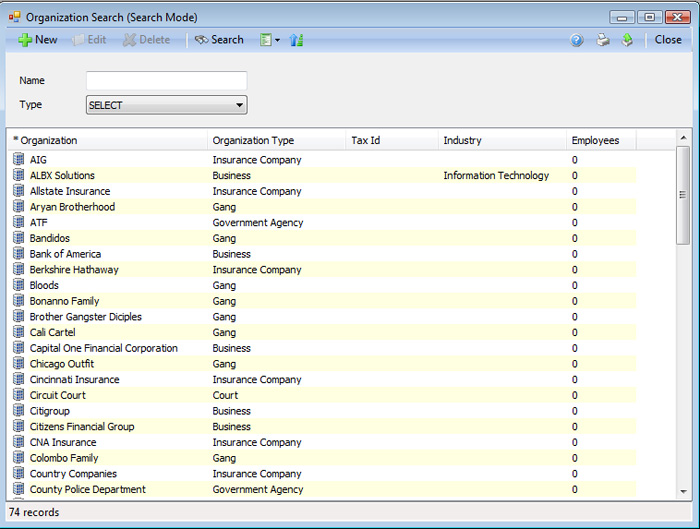Click the Employees column header
The height and width of the screenshot is (529, 700).
(601, 141)
